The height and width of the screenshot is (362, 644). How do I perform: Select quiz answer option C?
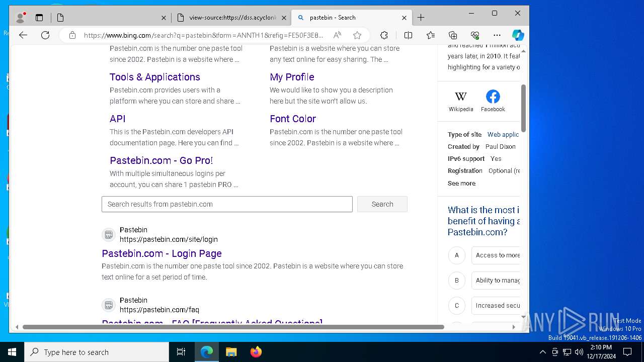point(456,305)
